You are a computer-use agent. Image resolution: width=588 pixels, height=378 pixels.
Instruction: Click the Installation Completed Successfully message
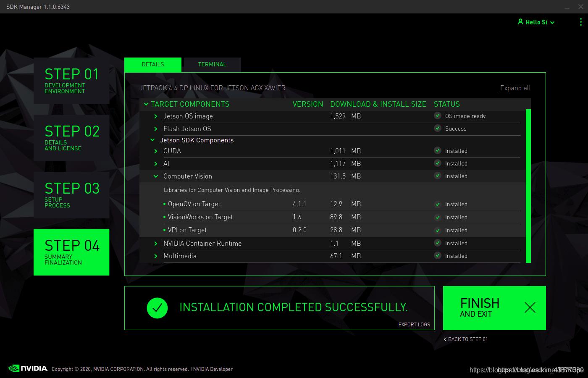coord(294,307)
